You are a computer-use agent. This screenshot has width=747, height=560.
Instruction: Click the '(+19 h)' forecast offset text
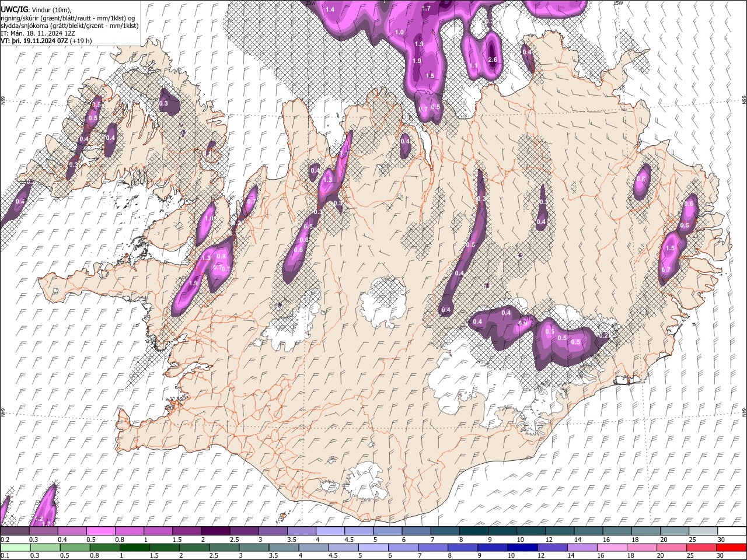coord(81,41)
